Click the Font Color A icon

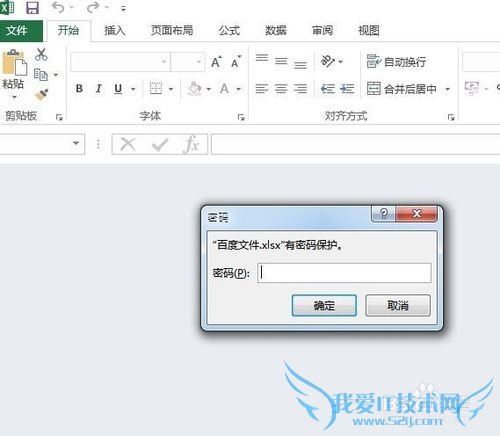click(224, 89)
